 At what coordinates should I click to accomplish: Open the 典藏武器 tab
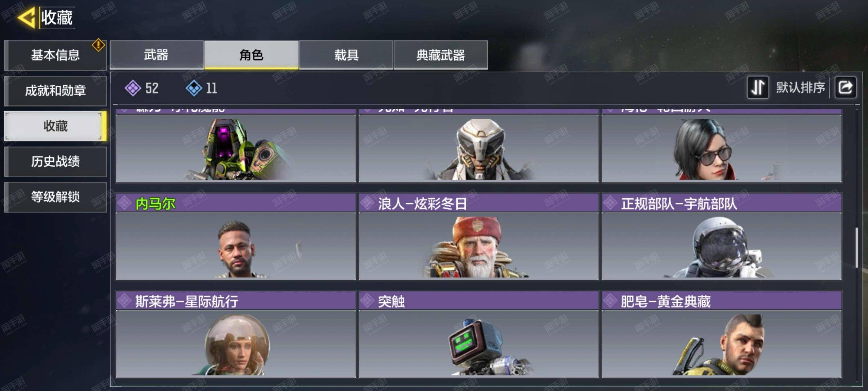(441, 55)
